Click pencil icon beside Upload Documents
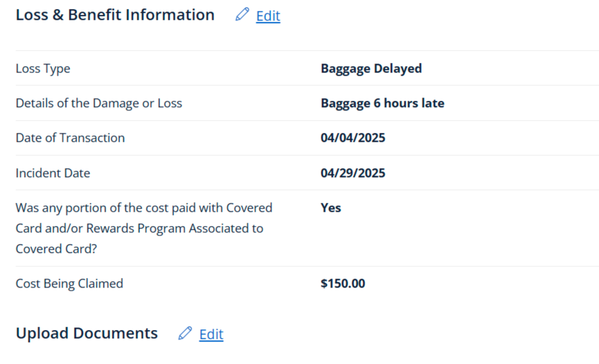599x364 pixels. pyautogui.click(x=185, y=333)
